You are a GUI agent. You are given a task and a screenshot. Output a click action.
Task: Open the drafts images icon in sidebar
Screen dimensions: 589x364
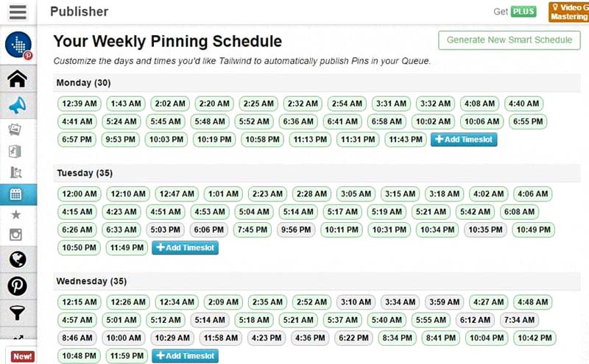click(x=15, y=130)
